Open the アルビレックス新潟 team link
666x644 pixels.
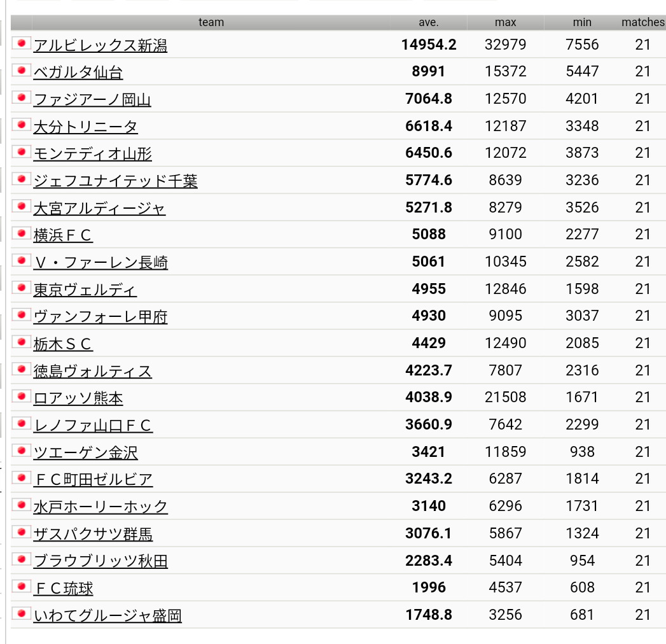pos(101,45)
